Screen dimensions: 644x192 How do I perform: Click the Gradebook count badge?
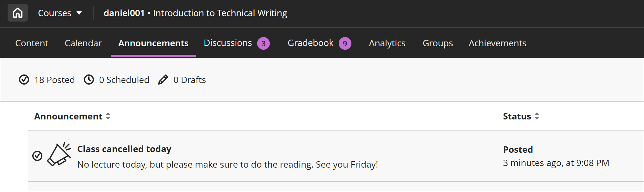click(x=345, y=43)
